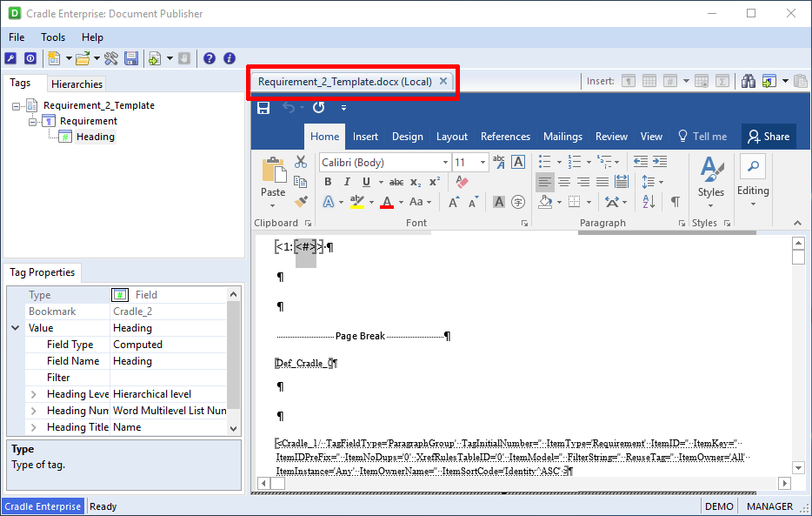
Task: Click the Tell me search box
Action: pos(702,137)
